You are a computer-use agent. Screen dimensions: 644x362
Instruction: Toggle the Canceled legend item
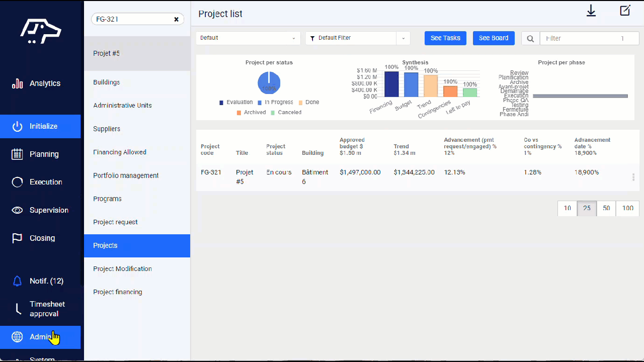pos(286,113)
